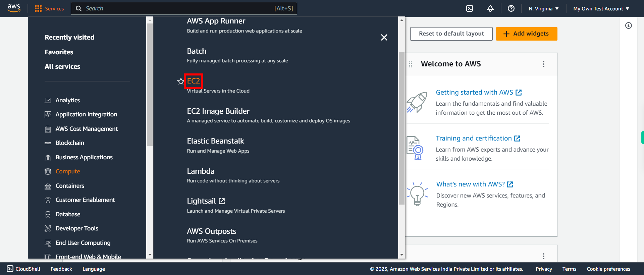Click the rocket icon beside Getting started
Image resolution: width=644 pixels, height=275 pixels.
tap(417, 102)
